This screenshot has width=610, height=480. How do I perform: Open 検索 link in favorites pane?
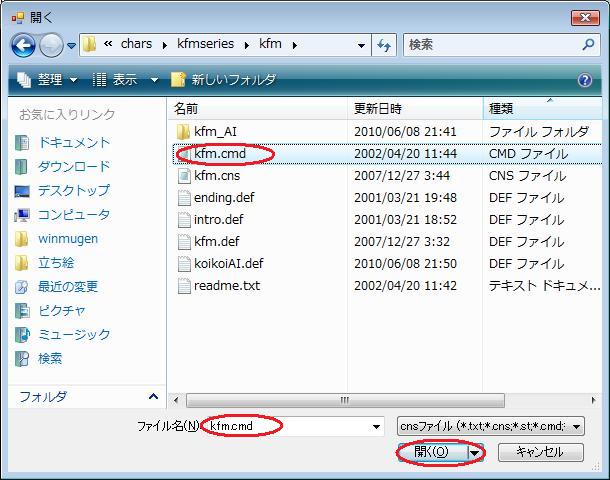[x=50, y=359]
